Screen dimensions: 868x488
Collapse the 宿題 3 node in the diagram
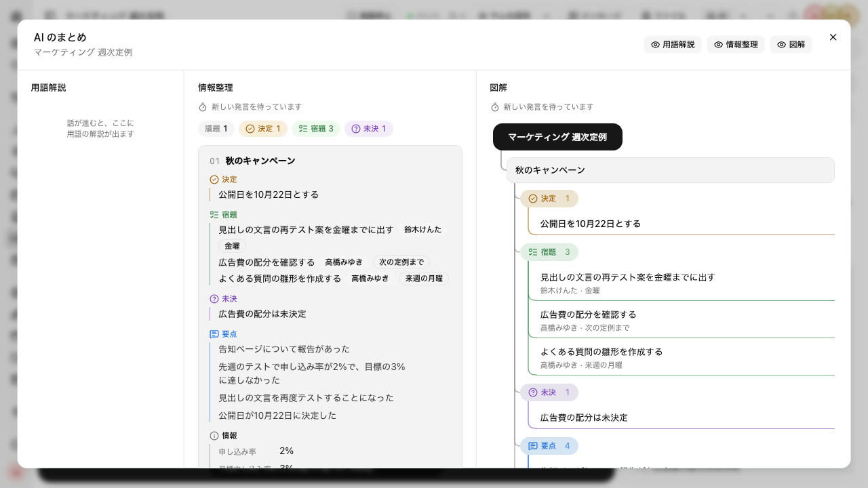pyautogui.click(x=549, y=252)
